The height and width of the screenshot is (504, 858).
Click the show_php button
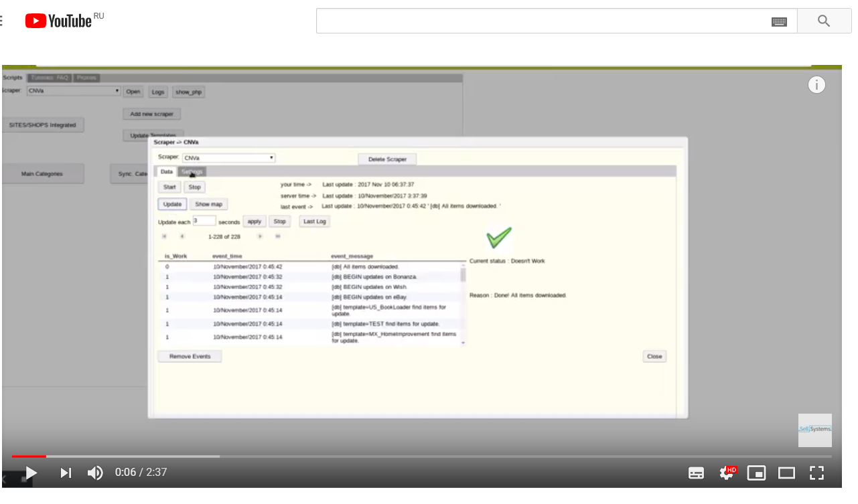point(188,92)
